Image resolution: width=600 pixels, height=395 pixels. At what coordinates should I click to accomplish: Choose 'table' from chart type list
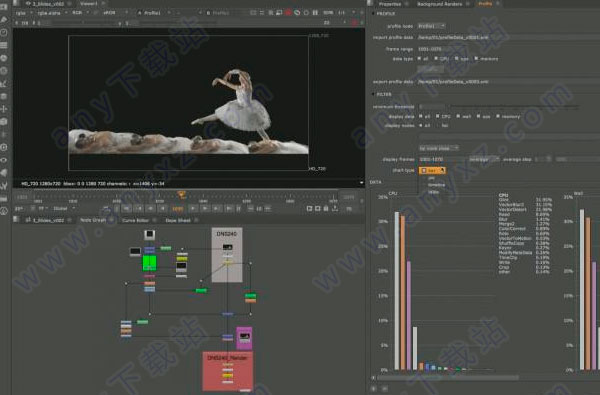click(433, 192)
